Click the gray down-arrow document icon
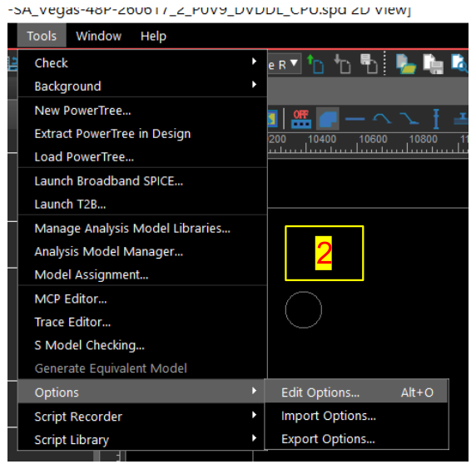 (x=342, y=64)
